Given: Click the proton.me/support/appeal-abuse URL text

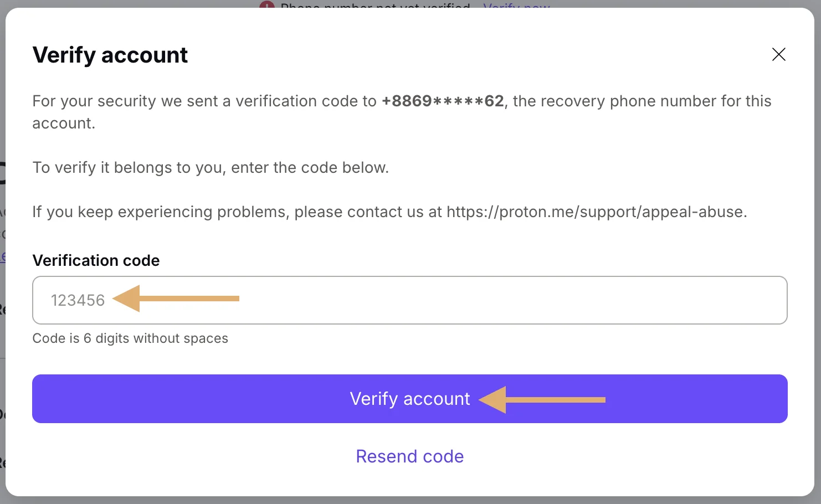Looking at the screenshot, I should click(x=597, y=212).
